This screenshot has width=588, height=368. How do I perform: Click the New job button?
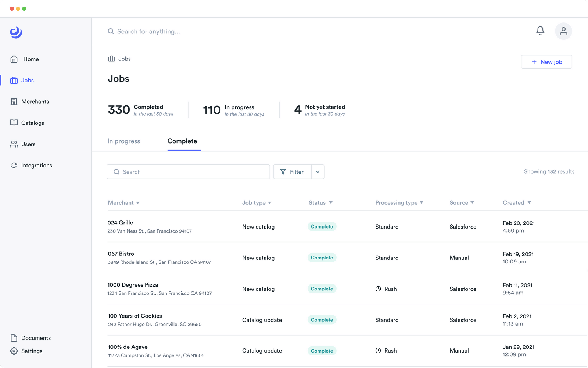[x=546, y=62]
